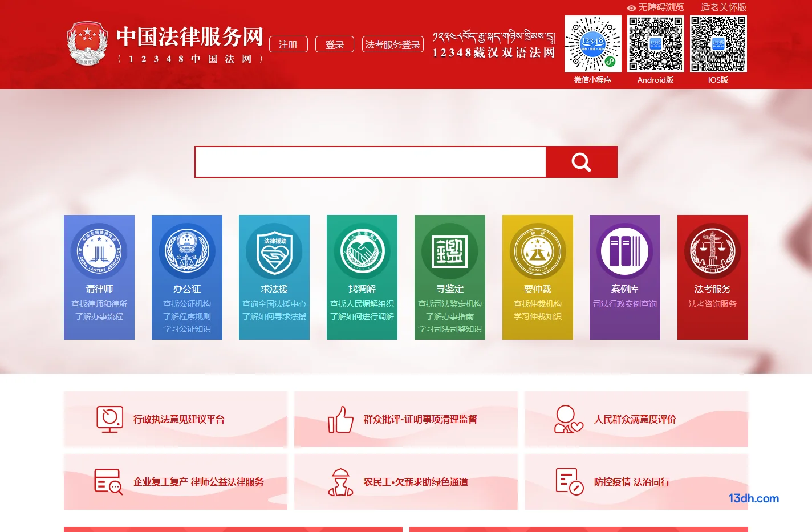This screenshot has width=812, height=532.
Task: Click the eye icon beside 无障碍浏览
Action: 631,8
